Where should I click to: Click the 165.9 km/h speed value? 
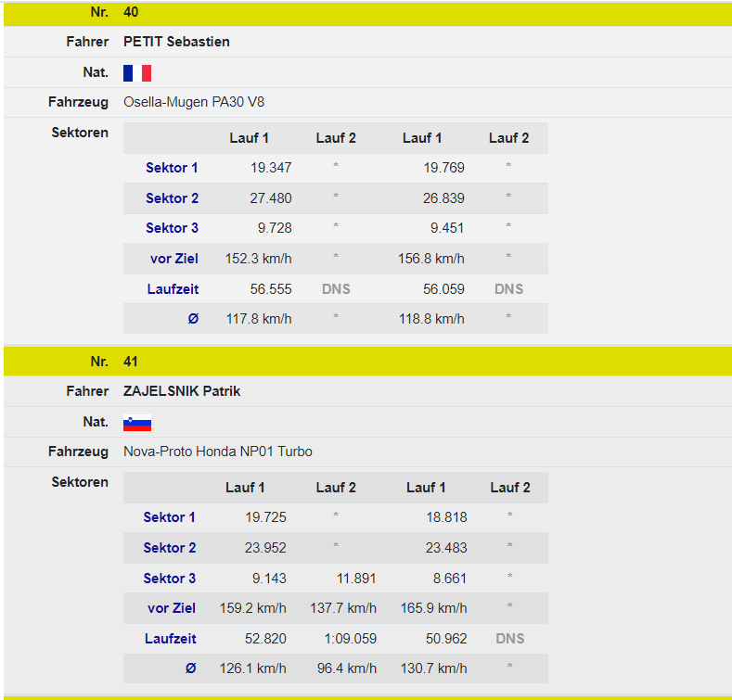[x=436, y=608]
